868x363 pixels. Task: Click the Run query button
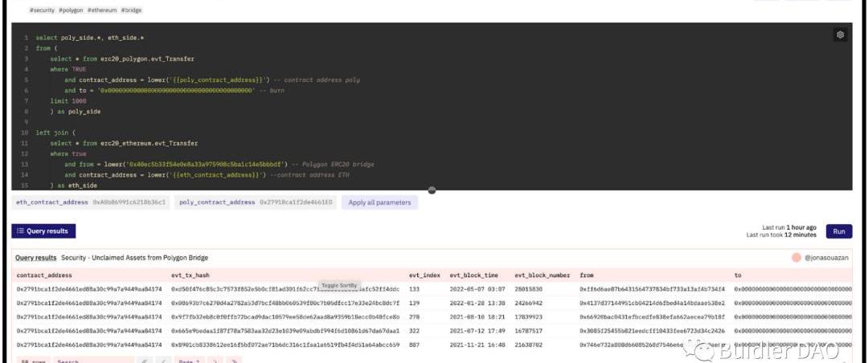(x=838, y=231)
